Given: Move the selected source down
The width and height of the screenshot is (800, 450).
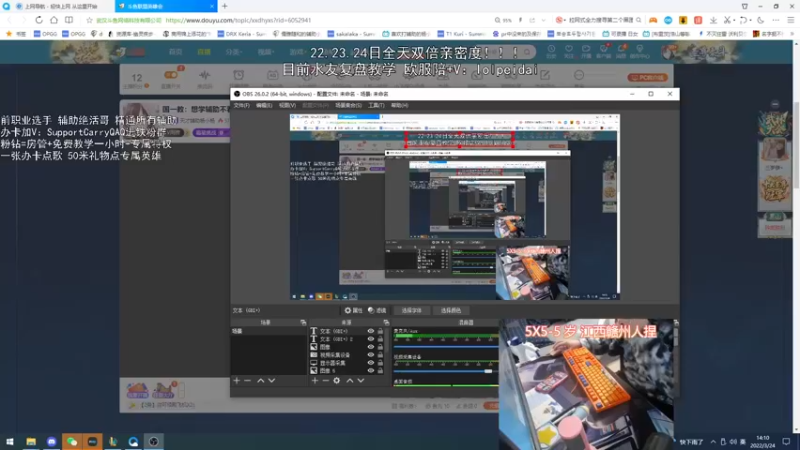Looking at the screenshot, I should pos(361,381).
